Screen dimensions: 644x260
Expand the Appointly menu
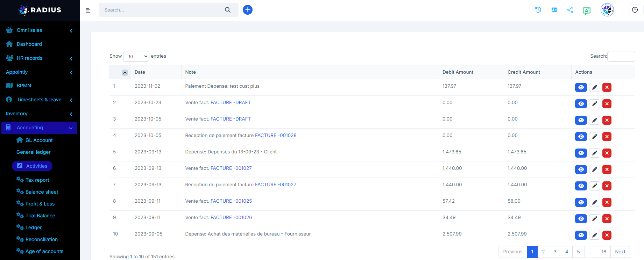[x=40, y=72]
